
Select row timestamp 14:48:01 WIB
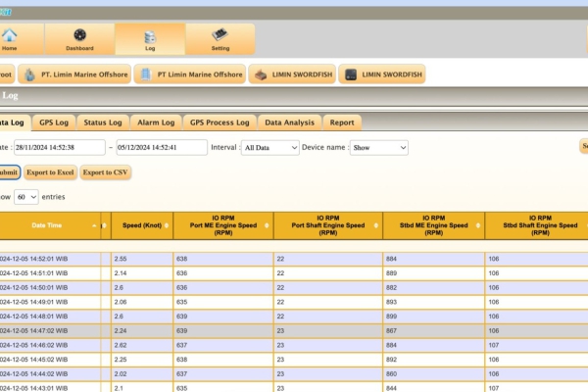pyautogui.click(x=33, y=317)
